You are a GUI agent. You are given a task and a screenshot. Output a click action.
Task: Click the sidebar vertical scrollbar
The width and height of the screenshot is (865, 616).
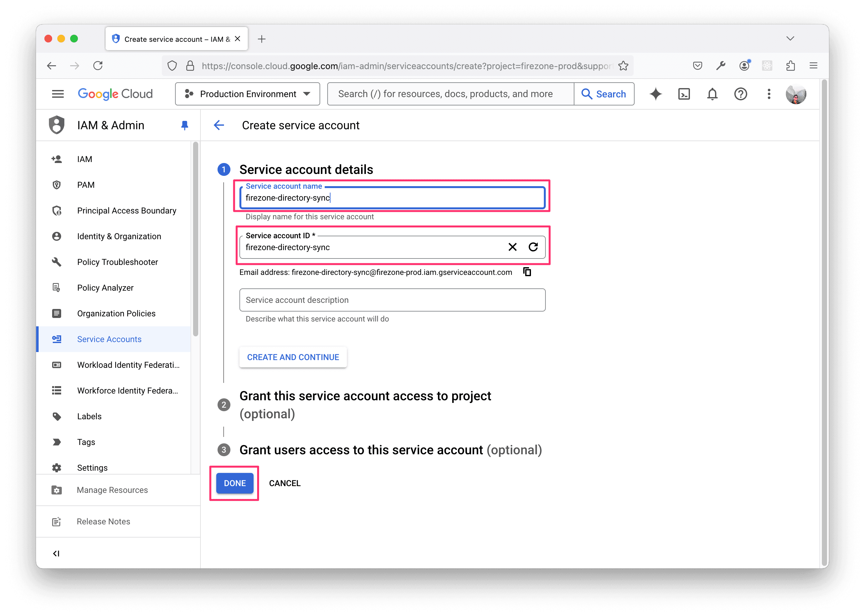pos(195,239)
